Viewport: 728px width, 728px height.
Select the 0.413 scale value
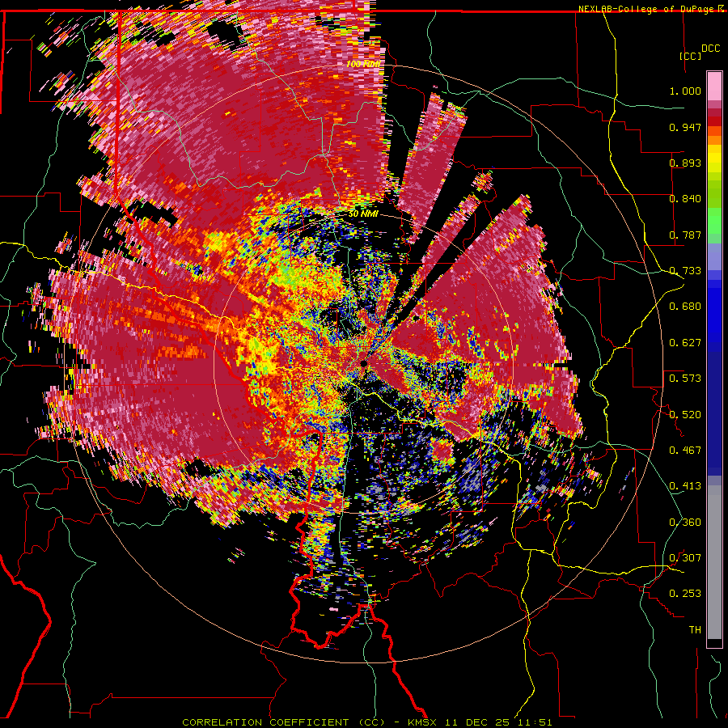(685, 486)
